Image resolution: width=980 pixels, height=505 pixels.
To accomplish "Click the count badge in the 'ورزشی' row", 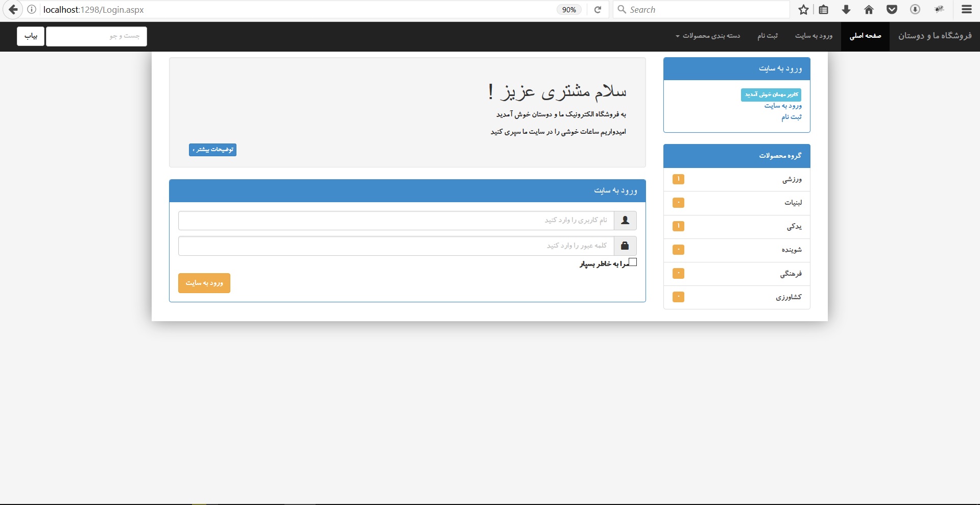I will (x=678, y=179).
